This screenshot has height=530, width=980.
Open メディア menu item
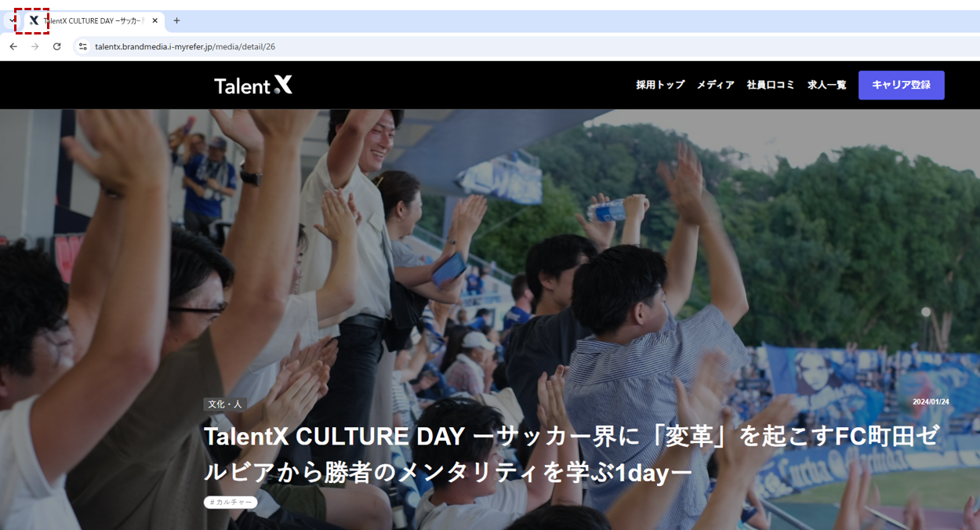(x=716, y=85)
